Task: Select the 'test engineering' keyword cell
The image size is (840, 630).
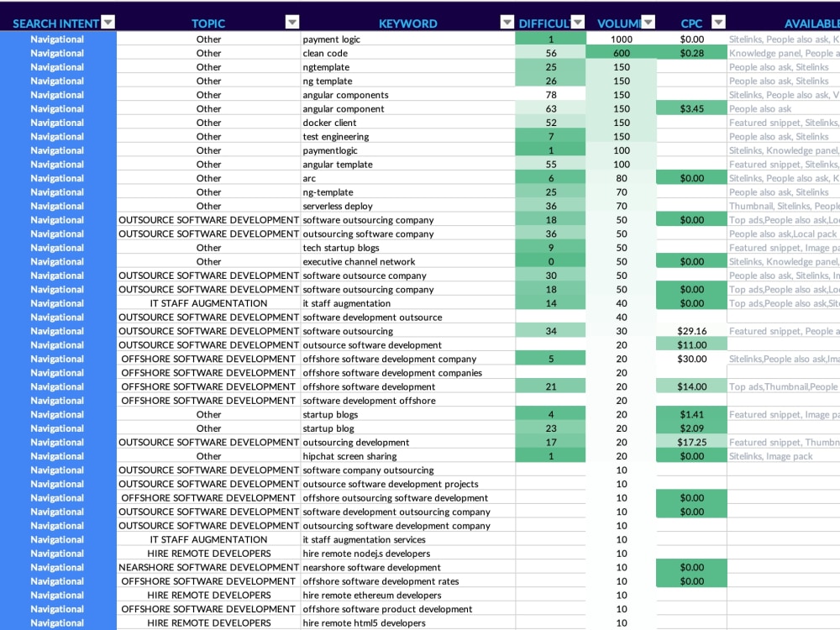Action: (407, 137)
